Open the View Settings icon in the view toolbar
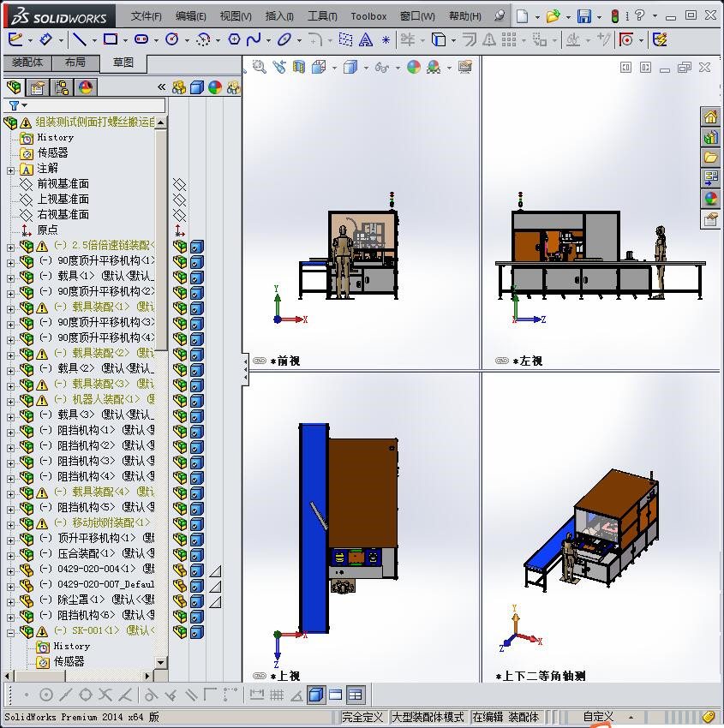Screen dimensions: 724x728 (465, 68)
